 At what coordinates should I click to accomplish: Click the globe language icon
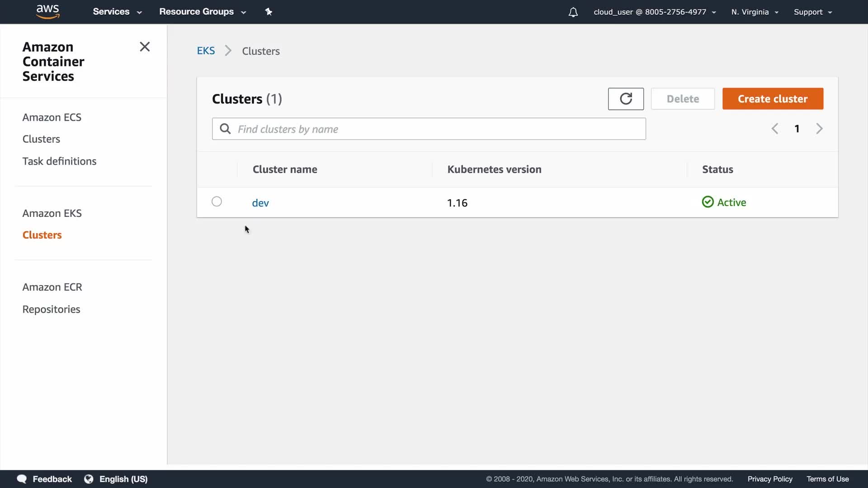pyautogui.click(x=89, y=479)
